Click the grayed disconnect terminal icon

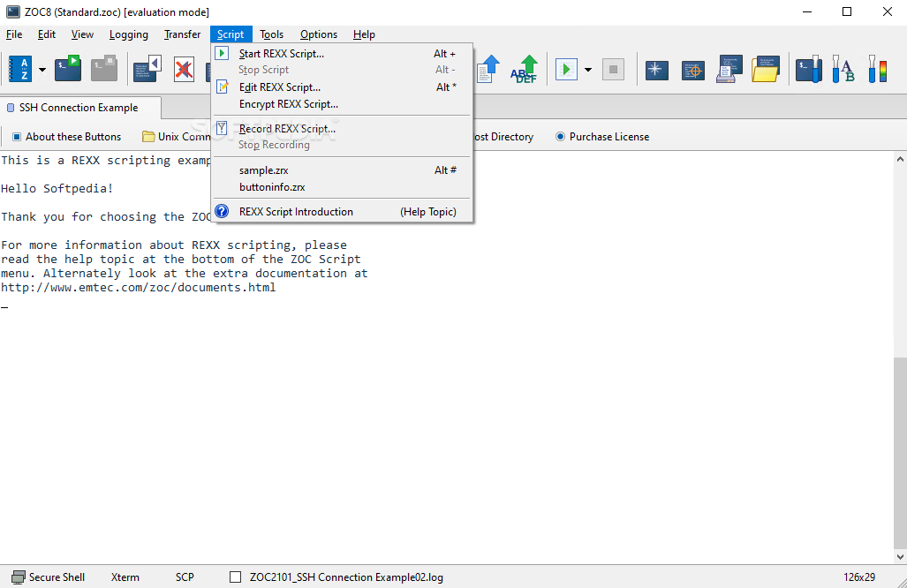pos(104,69)
